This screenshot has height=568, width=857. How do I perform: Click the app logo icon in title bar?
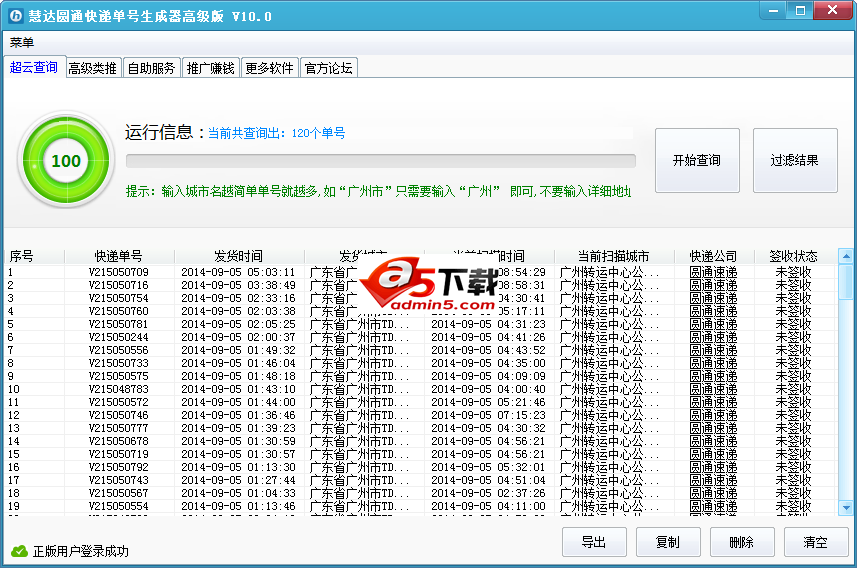16,16
